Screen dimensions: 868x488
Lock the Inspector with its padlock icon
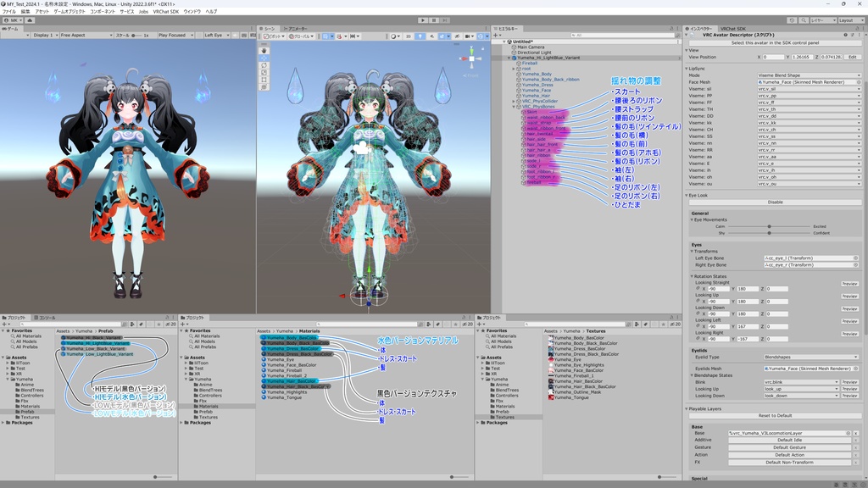pos(857,28)
